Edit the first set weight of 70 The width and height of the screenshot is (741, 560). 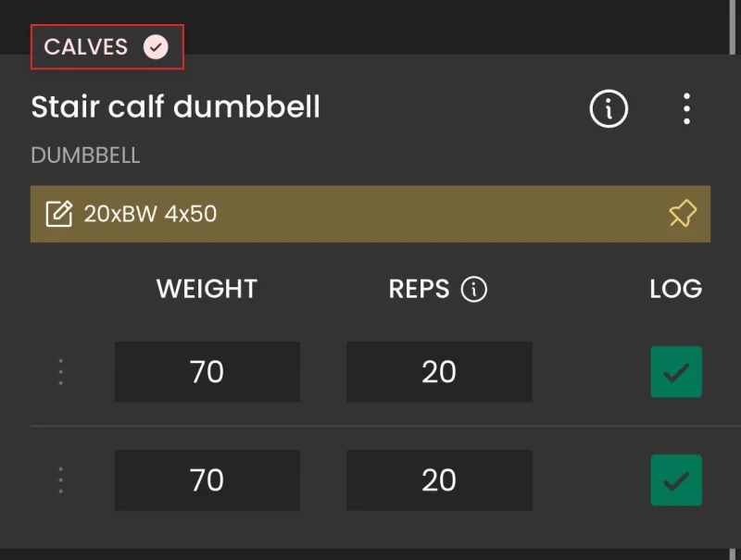[x=207, y=371]
